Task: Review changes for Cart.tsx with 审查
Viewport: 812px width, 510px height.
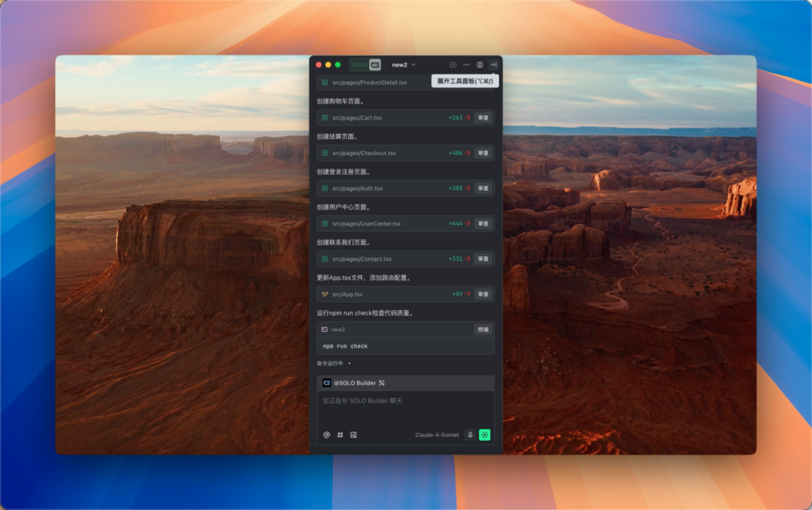Action: click(x=483, y=117)
